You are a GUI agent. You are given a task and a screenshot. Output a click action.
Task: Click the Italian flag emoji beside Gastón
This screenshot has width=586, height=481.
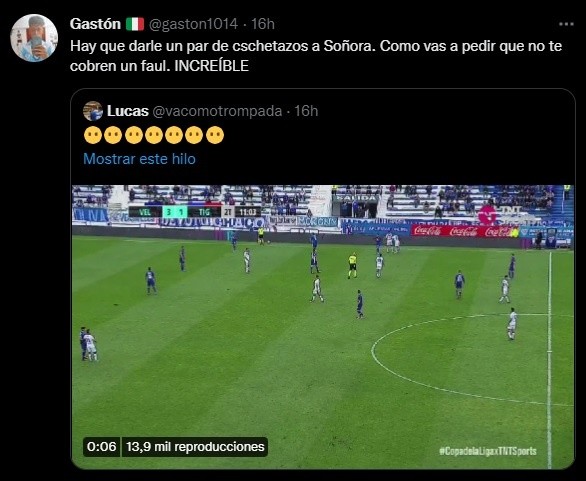pyautogui.click(x=135, y=24)
